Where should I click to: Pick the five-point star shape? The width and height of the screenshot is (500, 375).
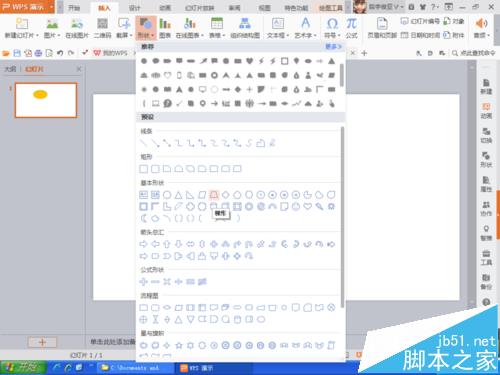coord(179,345)
